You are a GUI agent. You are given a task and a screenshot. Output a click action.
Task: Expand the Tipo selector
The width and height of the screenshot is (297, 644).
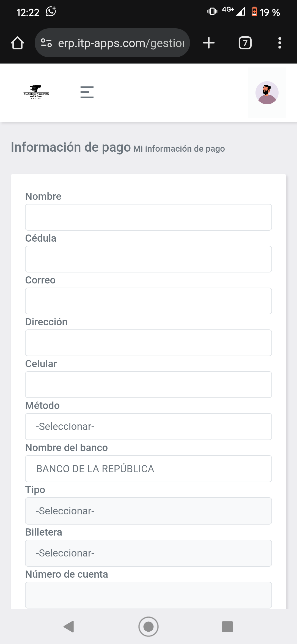pos(148,511)
